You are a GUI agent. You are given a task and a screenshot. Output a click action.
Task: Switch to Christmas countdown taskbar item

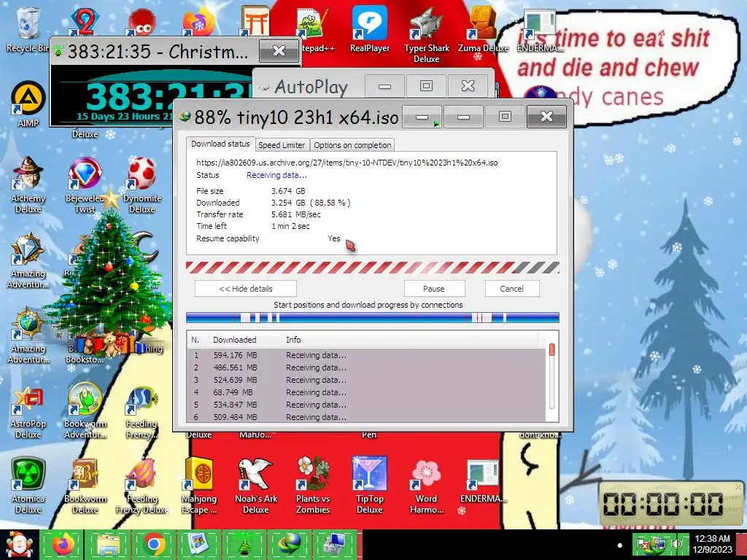pyautogui.click(x=244, y=545)
